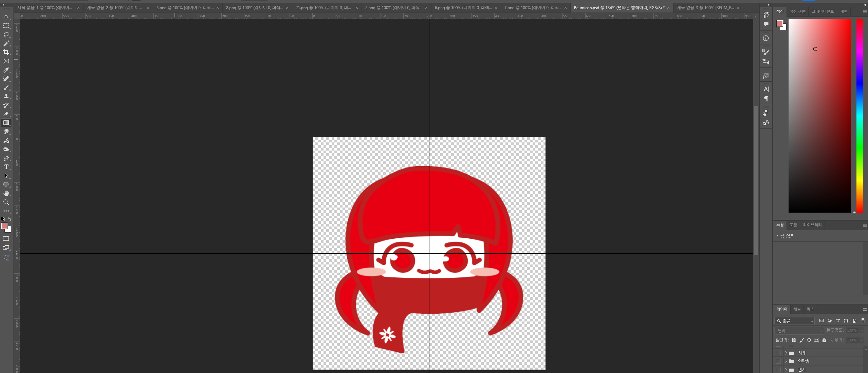Expand the 시계 layer group

click(786, 353)
